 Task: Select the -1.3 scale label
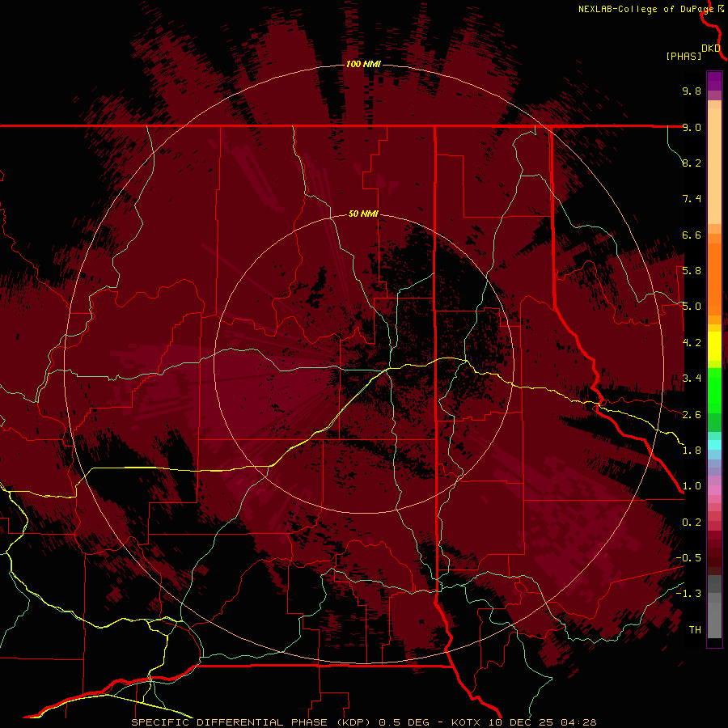tap(688, 594)
